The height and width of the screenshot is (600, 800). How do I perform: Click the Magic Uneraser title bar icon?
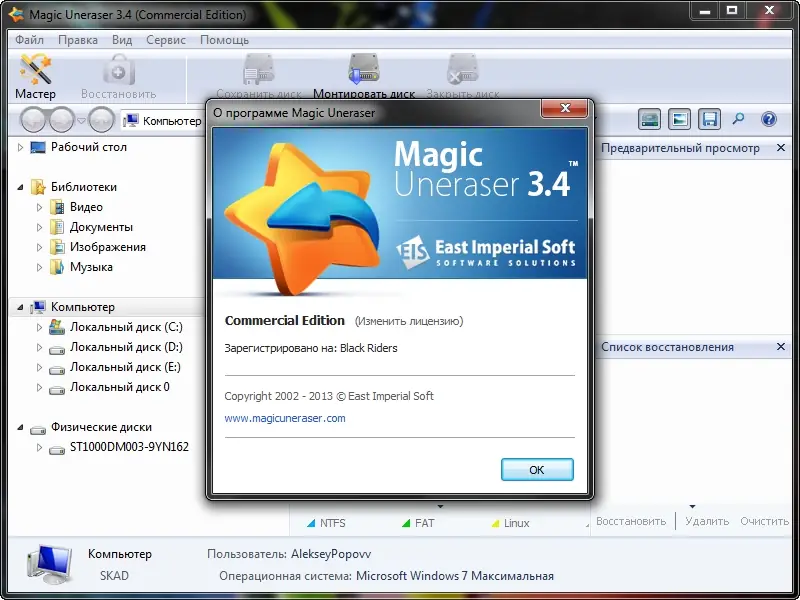tap(16, 14)
